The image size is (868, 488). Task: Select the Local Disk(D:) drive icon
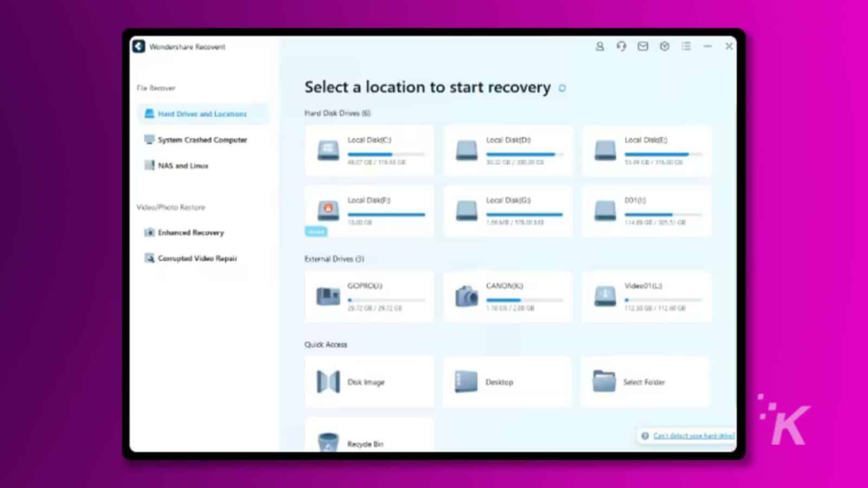(x=467, y=150)
